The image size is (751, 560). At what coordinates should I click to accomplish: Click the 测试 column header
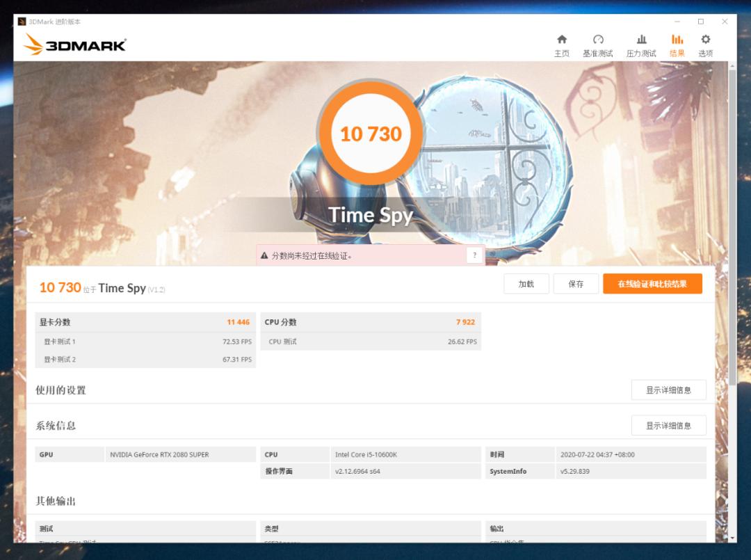coord(46,529)
